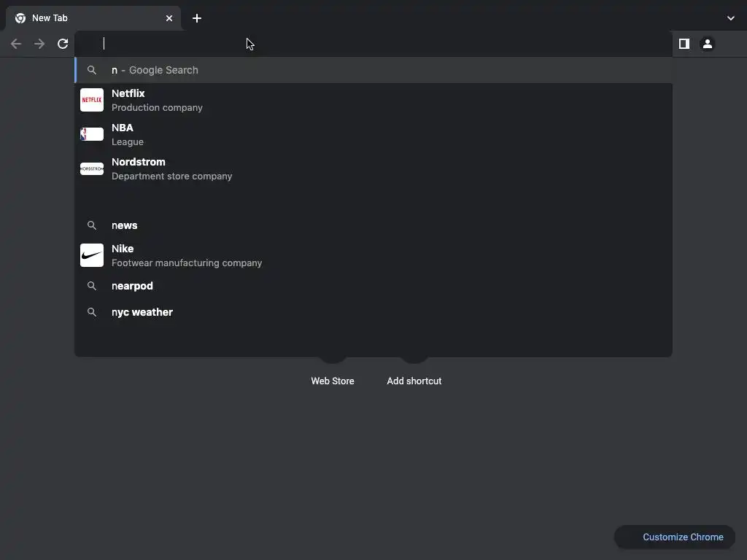Click the Netflix logo thumbnail

pyautogui.click(x=92, y=100)
